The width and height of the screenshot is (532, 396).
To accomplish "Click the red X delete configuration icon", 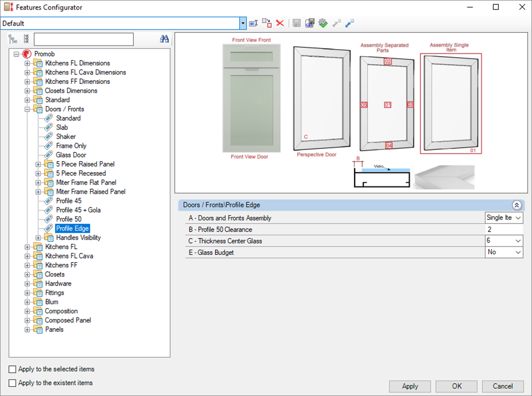I will (x=280, y=23).
